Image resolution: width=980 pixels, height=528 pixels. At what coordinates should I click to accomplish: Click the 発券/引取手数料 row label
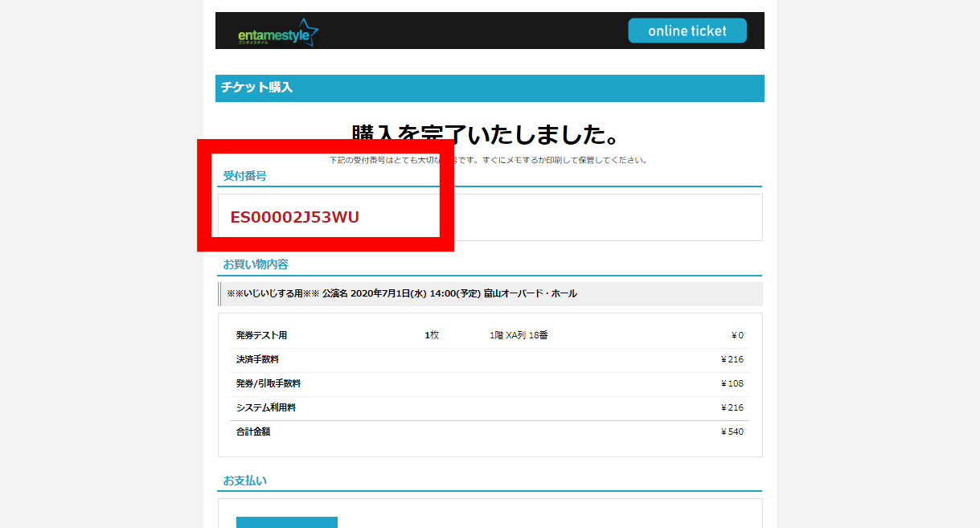(268, 383)
